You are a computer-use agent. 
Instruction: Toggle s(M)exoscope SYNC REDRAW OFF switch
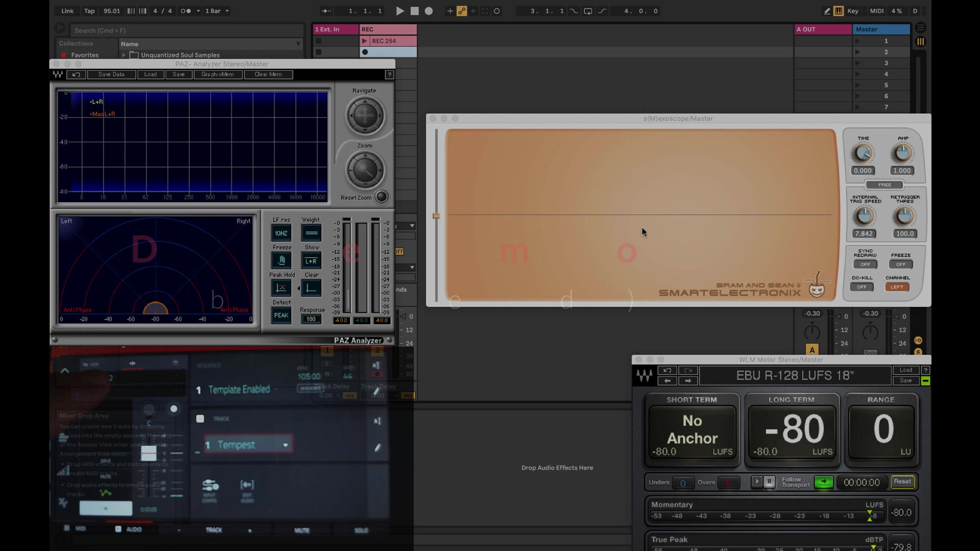tap(865, 264)
